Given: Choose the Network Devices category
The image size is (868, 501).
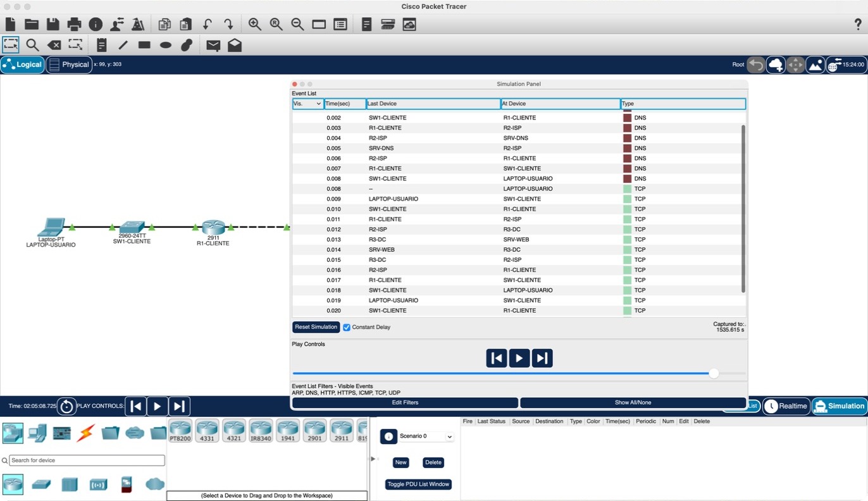Looking at the screenshot, I should pos(13,433).
